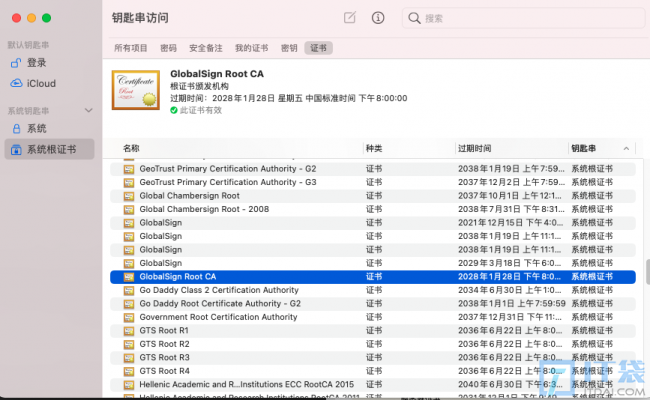This screenshot has width=650, height=400.
Task: Select Global Chambersign Root - 2008 name
Action: click(x=204, y=209)
